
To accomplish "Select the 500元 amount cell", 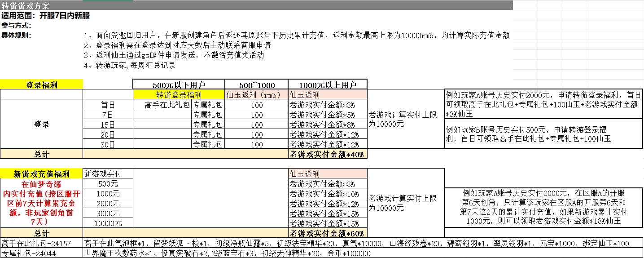I will (108, 184).
